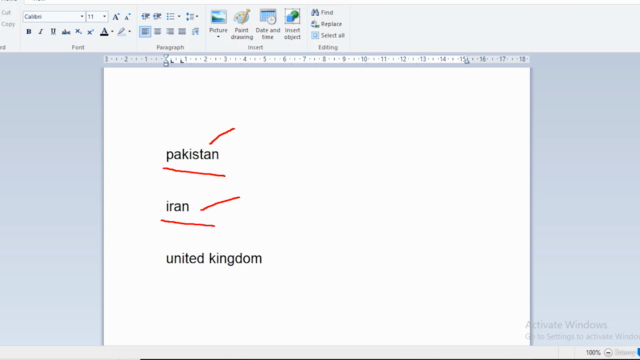The width and height of the screenshot is (640, 360).
Task: Align text left
Action: click(145, 31)
